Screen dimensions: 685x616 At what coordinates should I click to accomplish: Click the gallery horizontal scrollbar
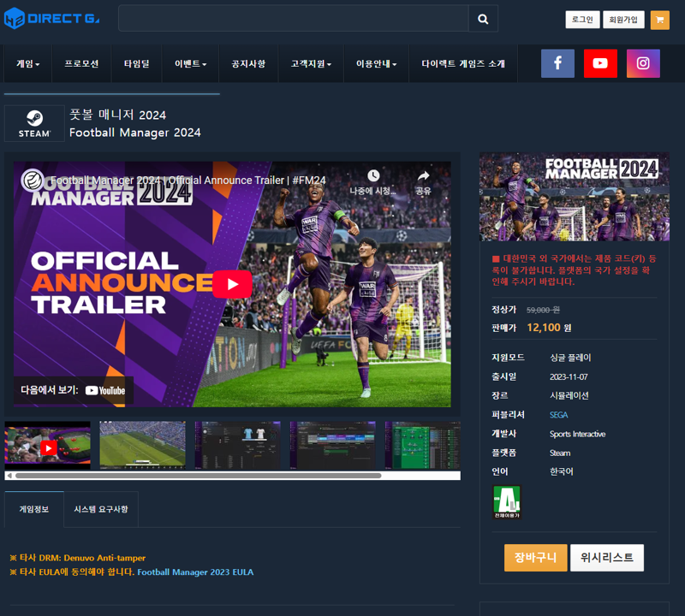point(199,476)
